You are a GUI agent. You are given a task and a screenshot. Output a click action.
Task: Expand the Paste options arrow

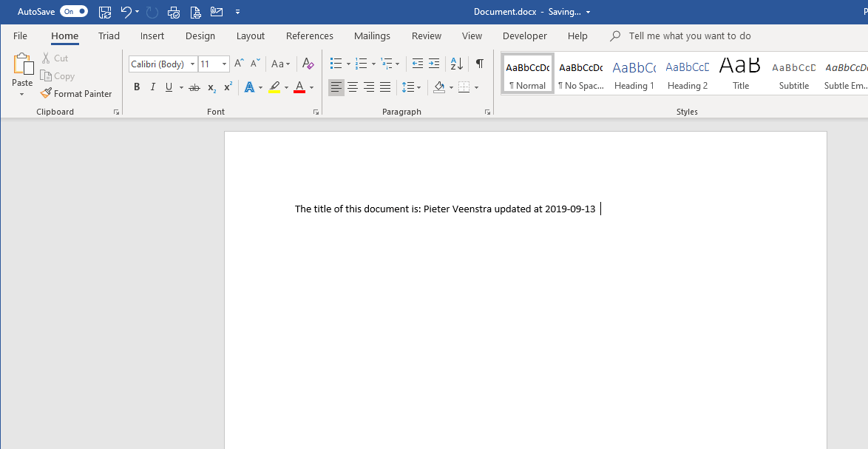click(22, 95)
